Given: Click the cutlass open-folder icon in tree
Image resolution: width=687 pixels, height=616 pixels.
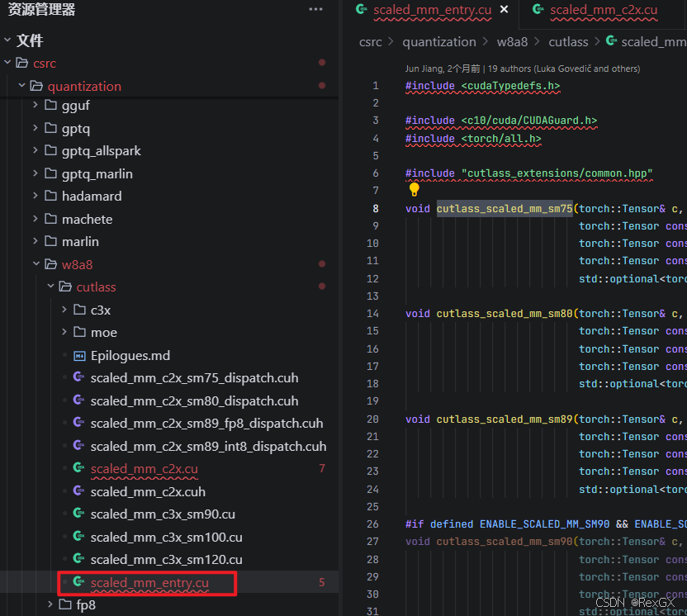Looking at the screenshot, I should pos(65,287).
